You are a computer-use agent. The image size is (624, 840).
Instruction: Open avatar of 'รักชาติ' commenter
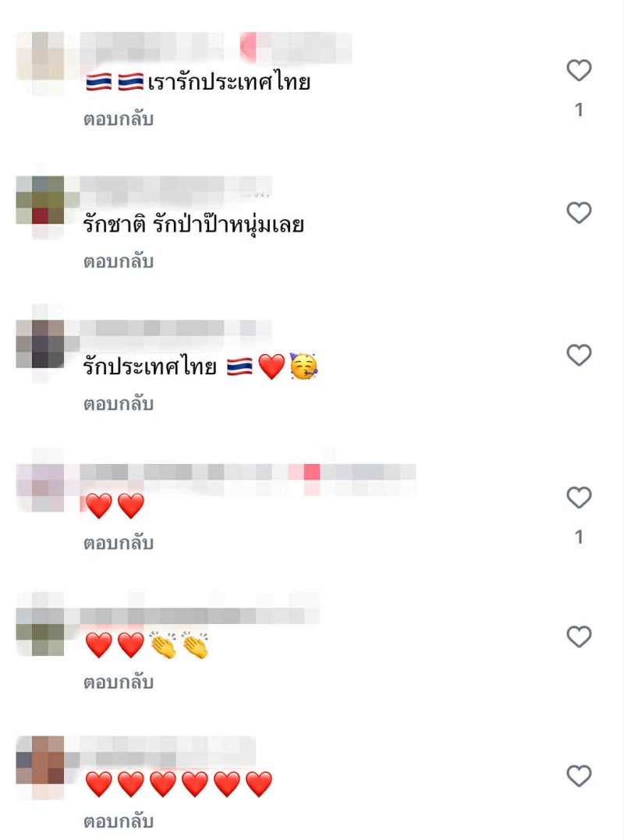(41, 200)
